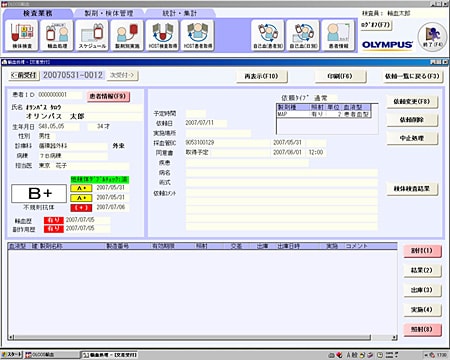The width and height of the screenshot is (450, 360).
Task: Switch to 輸血処理 taskbar window button
Action: tap(110, 355)
